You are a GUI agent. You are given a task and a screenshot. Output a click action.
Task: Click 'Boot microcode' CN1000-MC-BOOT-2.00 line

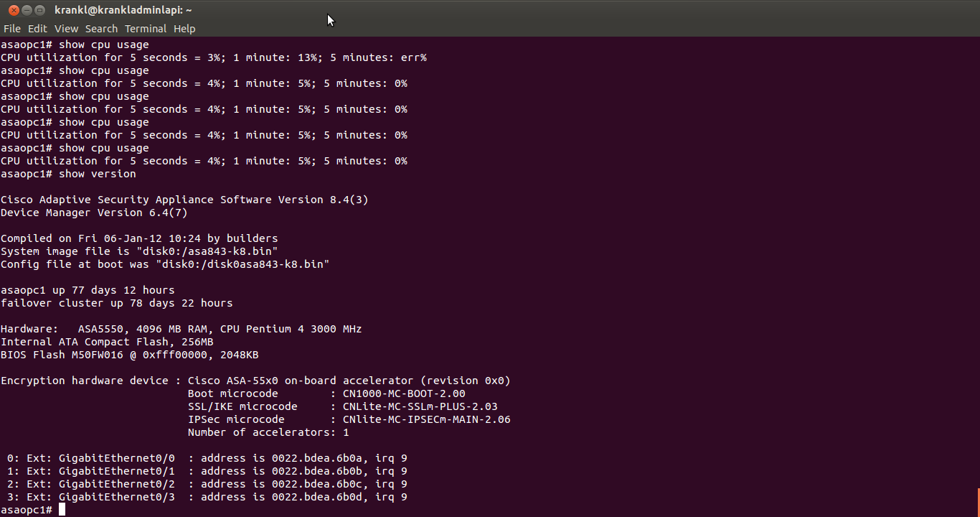(x=326, y=393)
